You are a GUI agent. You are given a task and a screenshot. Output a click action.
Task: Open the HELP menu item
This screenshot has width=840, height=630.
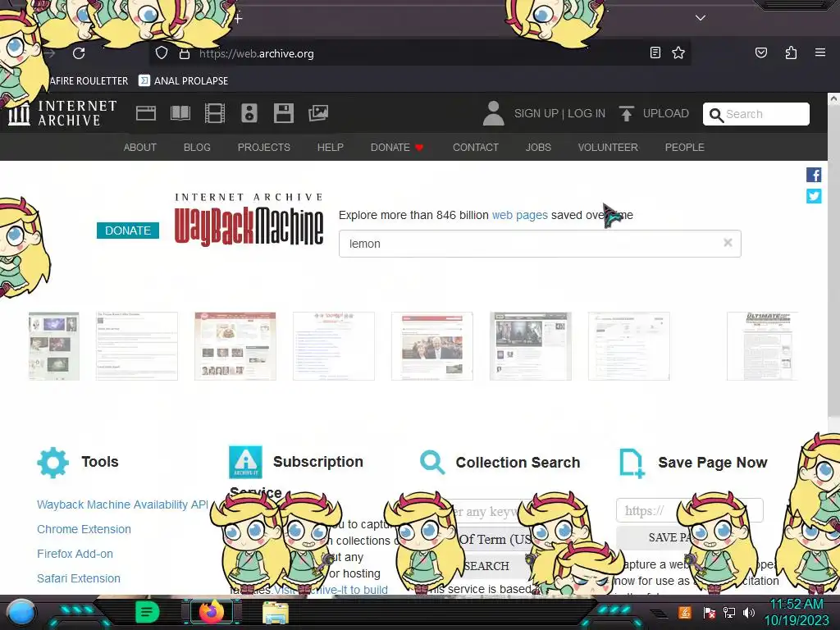point(330,148)
